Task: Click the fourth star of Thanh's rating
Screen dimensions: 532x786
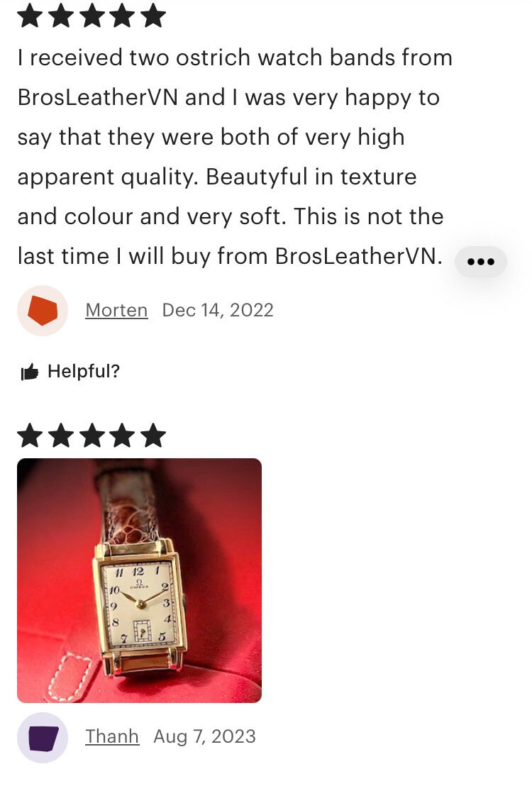Action: click(x=122, y=435)
